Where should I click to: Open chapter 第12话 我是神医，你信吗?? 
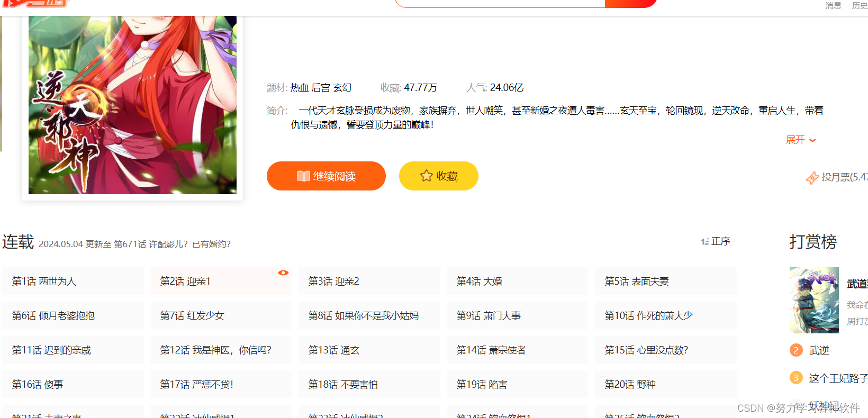(221, 350)
